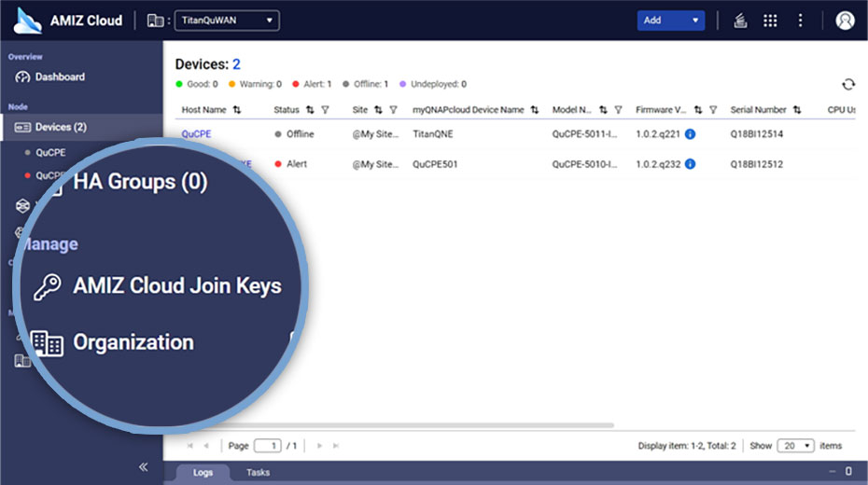
Task: Open the user account profile icon
Action: [x=845, y=21]
